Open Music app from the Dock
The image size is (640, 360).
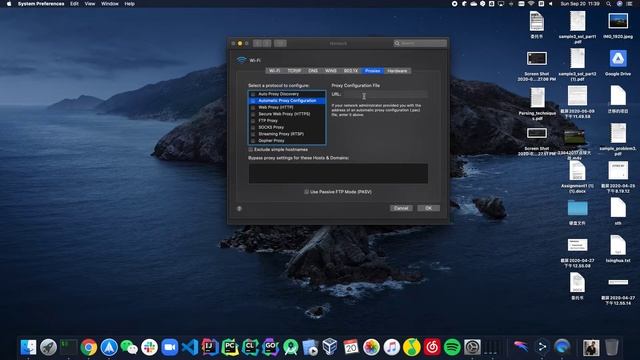391,347
